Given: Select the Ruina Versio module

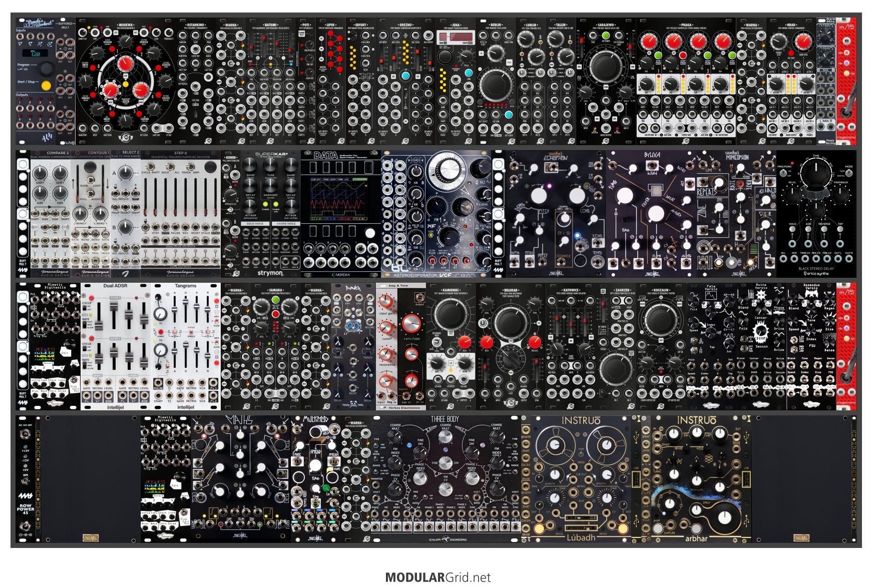Looking at the screenshot, I should [761, 346].
